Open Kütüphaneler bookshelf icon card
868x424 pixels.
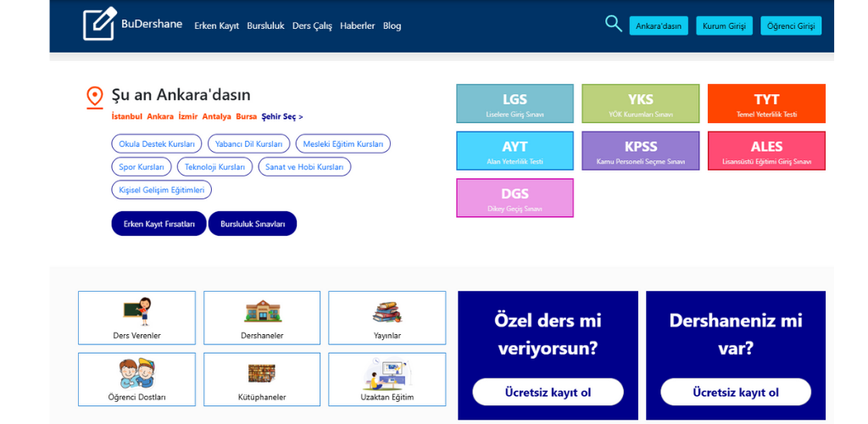coord(262,379)
